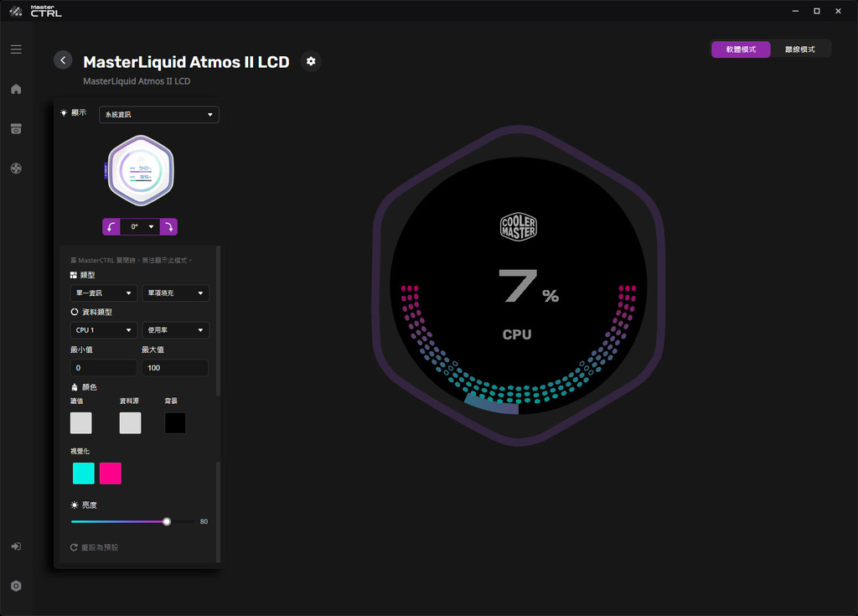The height and width of the screenshot is (616, 858).
Task: Click the 顯示 lightbulb icon
Action: point(64,113)
